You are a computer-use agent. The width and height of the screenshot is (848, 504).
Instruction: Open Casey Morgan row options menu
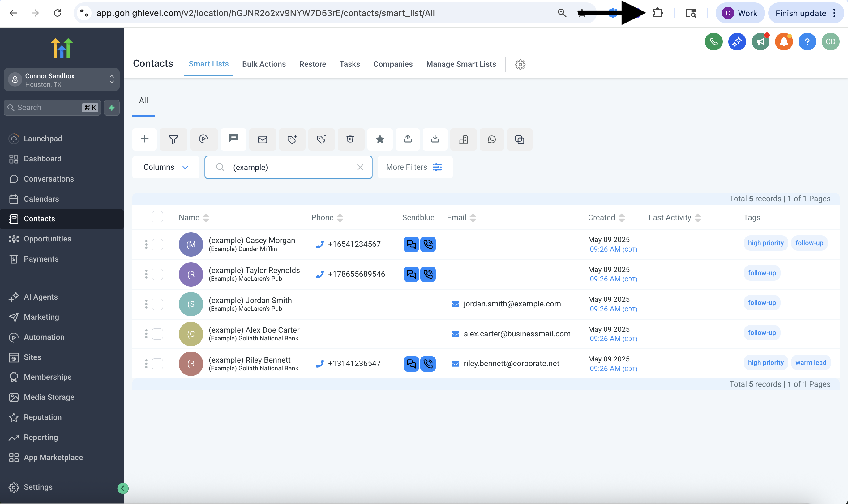(x=146, y=244)
